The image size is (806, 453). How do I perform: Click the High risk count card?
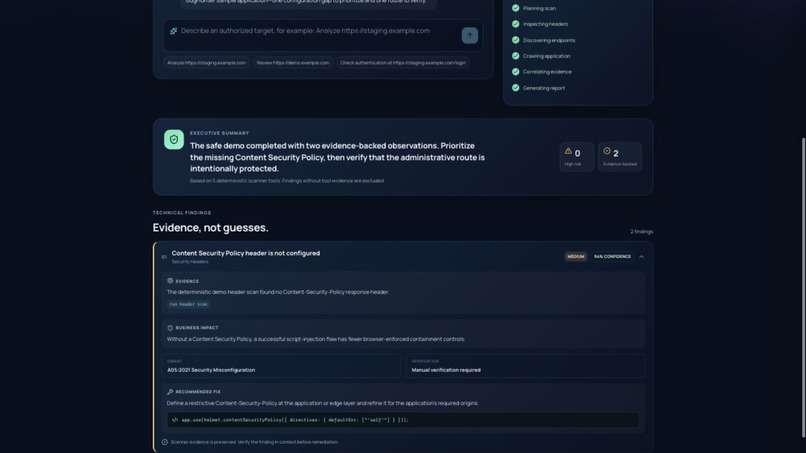coord(577,157)
